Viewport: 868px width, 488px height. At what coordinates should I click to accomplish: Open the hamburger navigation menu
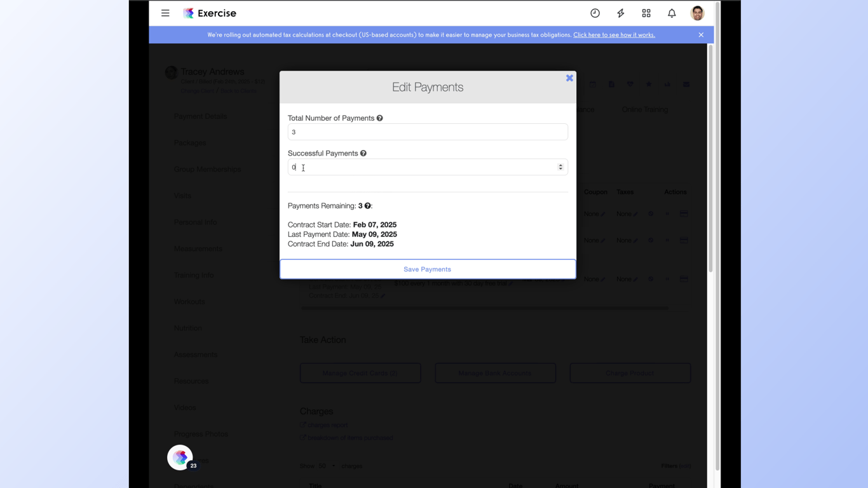tap(165, 13)
